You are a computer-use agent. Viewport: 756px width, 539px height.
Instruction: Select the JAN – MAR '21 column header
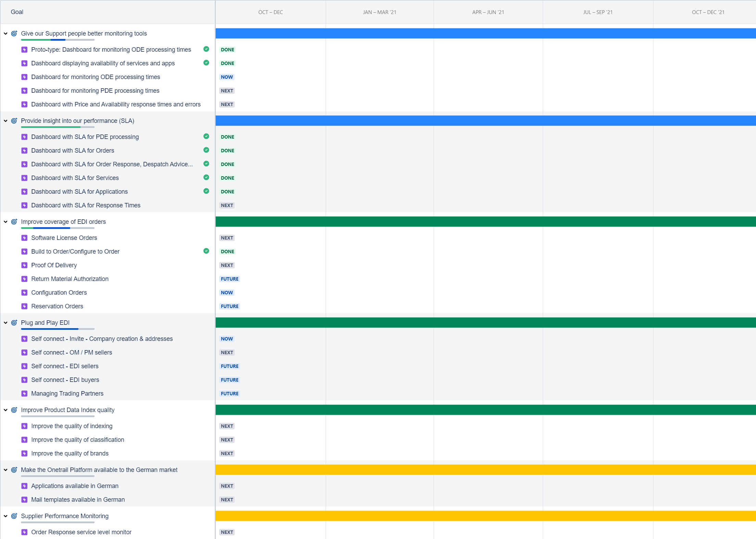pos(379,12)
